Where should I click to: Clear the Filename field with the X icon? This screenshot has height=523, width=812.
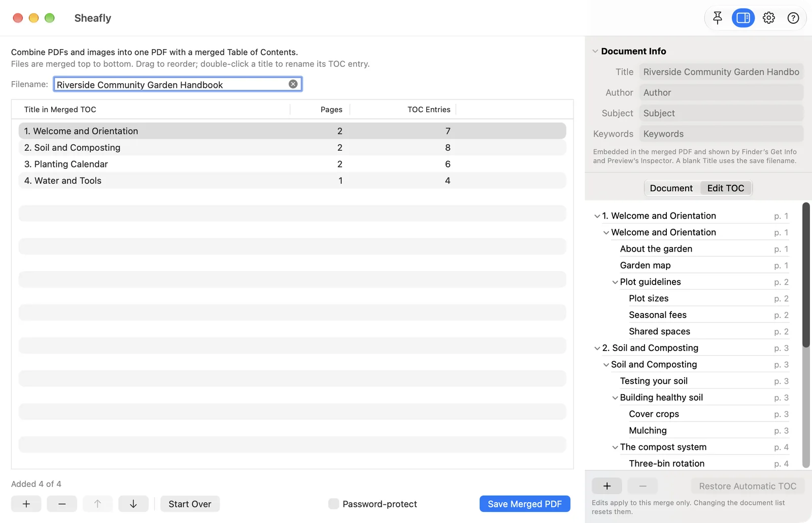click(x=293, y=84)
